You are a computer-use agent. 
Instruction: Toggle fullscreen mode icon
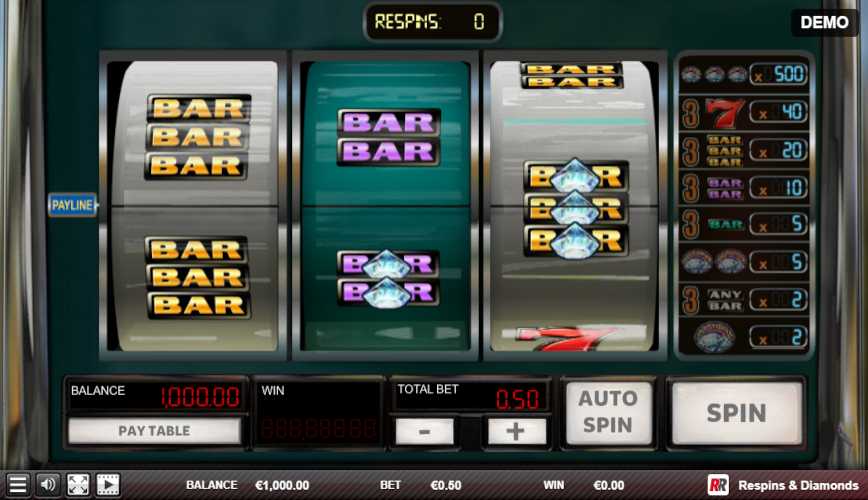point(78,485)
